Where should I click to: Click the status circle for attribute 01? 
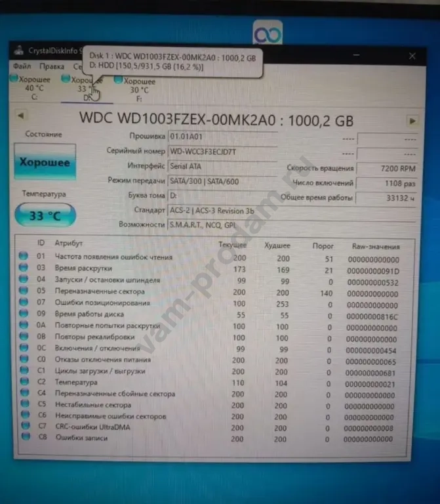[24, 256]
